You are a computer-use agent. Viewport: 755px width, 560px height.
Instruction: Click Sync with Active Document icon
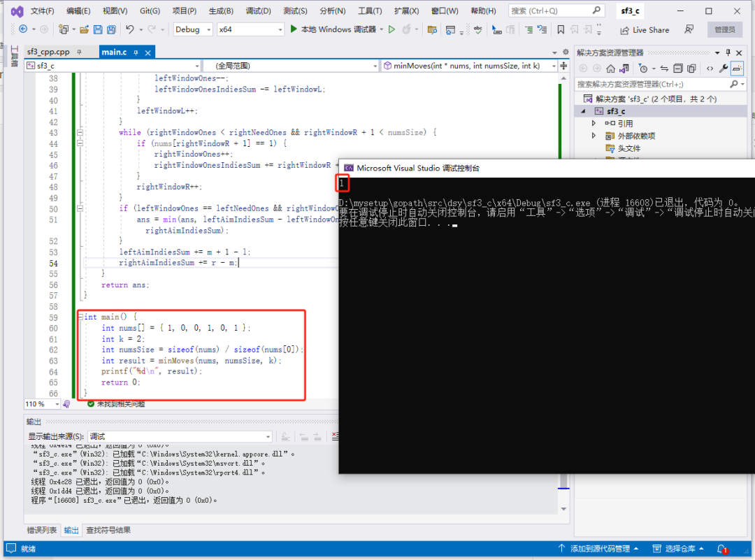665,69
